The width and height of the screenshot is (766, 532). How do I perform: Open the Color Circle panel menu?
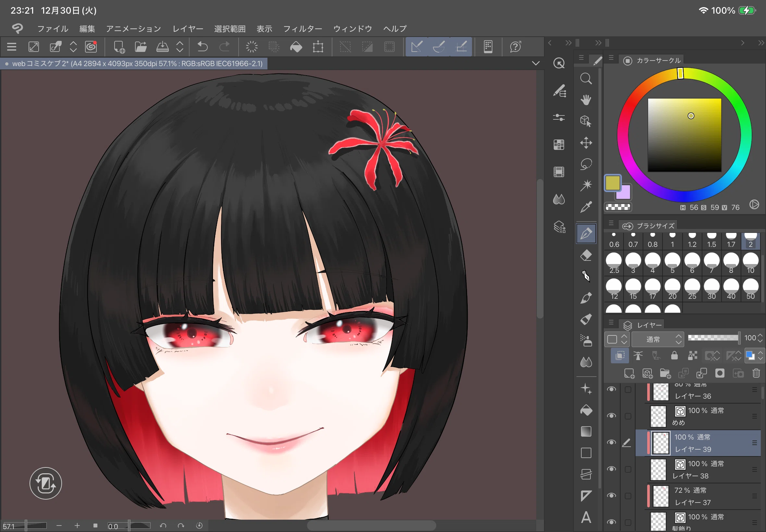click(611, 58)
